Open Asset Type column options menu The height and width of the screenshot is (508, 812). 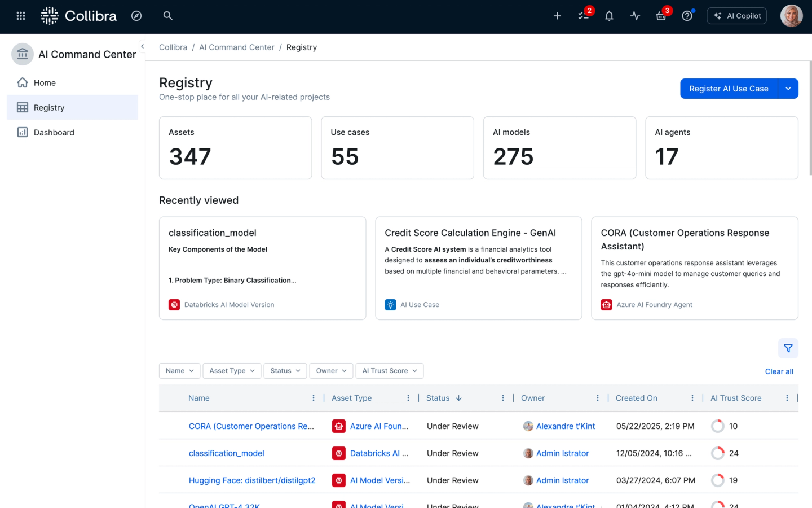point(408,398)
